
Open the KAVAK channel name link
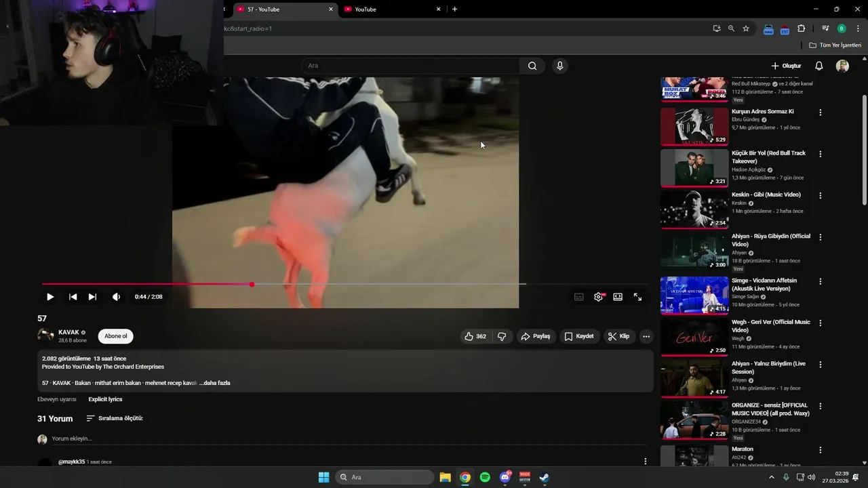click(68, 332)
